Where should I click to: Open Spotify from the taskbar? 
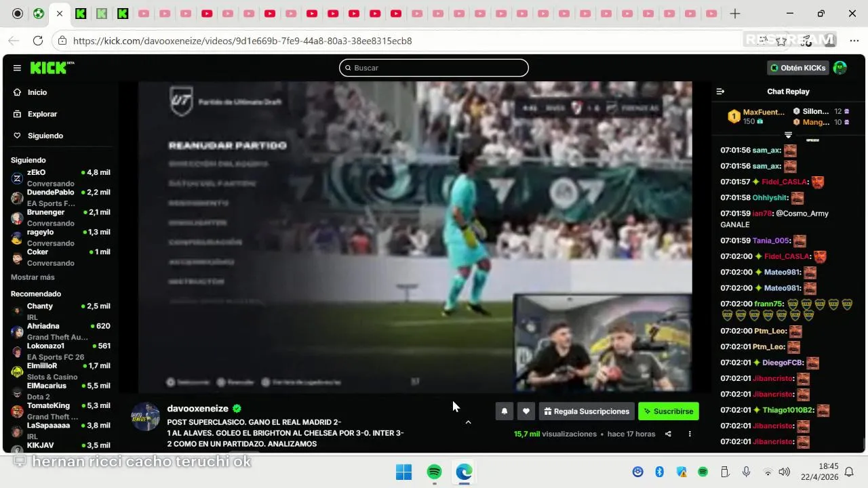click(435, 472)
